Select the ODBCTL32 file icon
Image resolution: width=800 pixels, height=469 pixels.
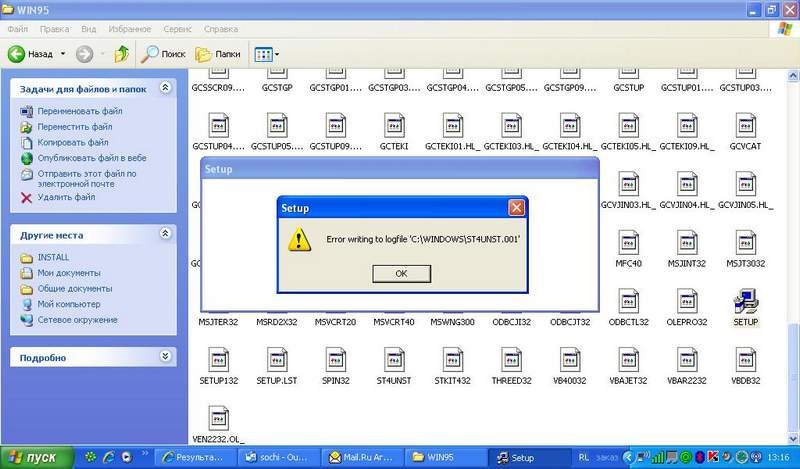click(x=629, y=301)
